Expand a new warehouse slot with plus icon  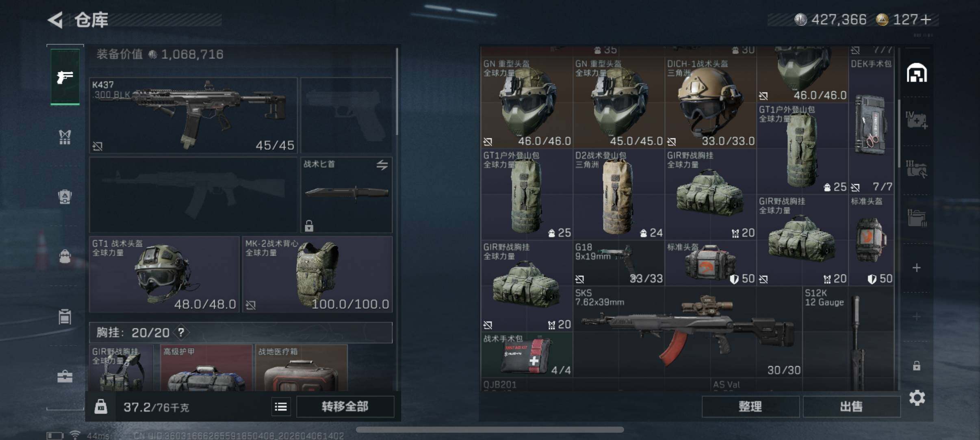tap(917, 267)
